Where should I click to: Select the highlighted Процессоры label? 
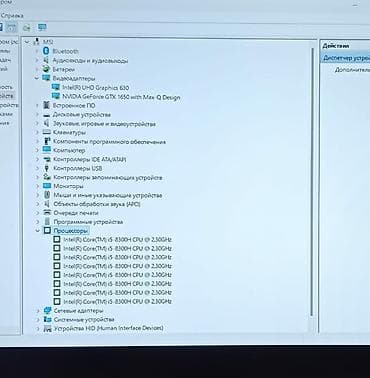pos(70,231)
